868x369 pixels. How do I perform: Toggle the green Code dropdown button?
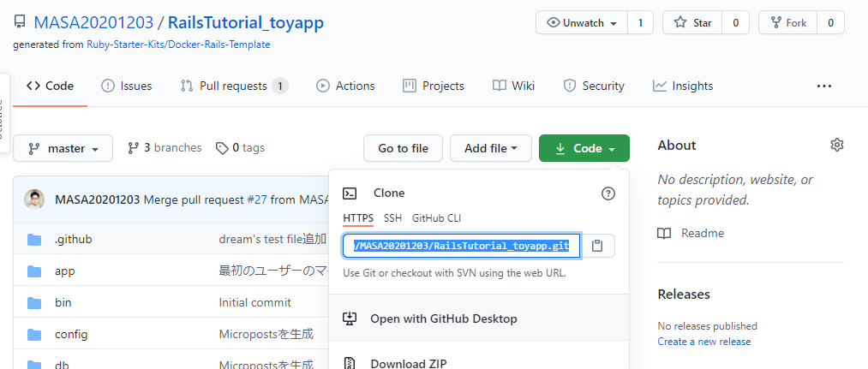(584, 148)
